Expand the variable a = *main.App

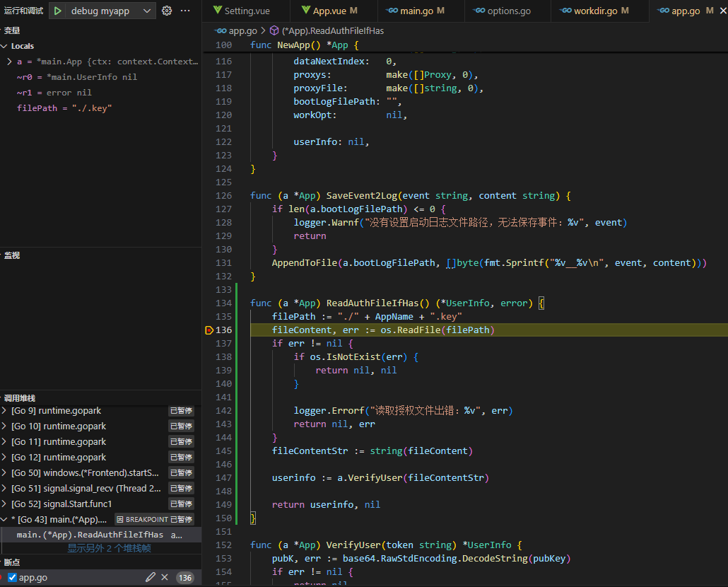pyautogui.click(x=9, y=62)
